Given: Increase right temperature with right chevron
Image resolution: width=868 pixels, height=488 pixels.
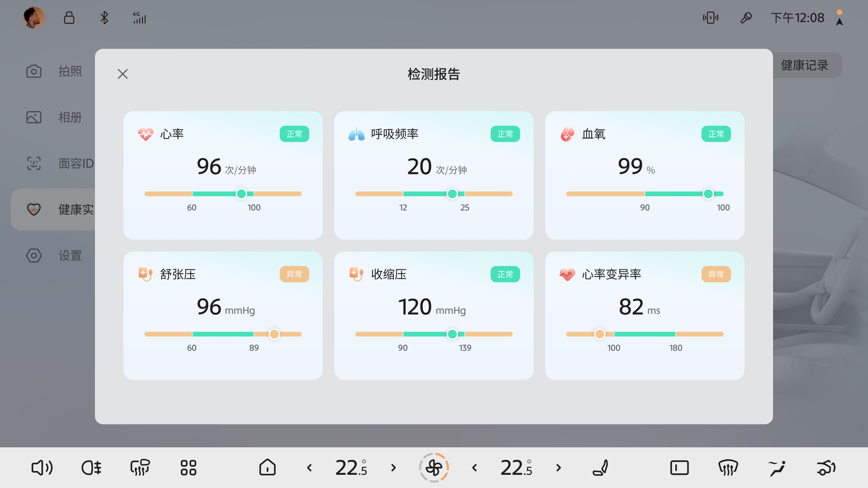Looking at the screenshot, I should tap(558, 468).
